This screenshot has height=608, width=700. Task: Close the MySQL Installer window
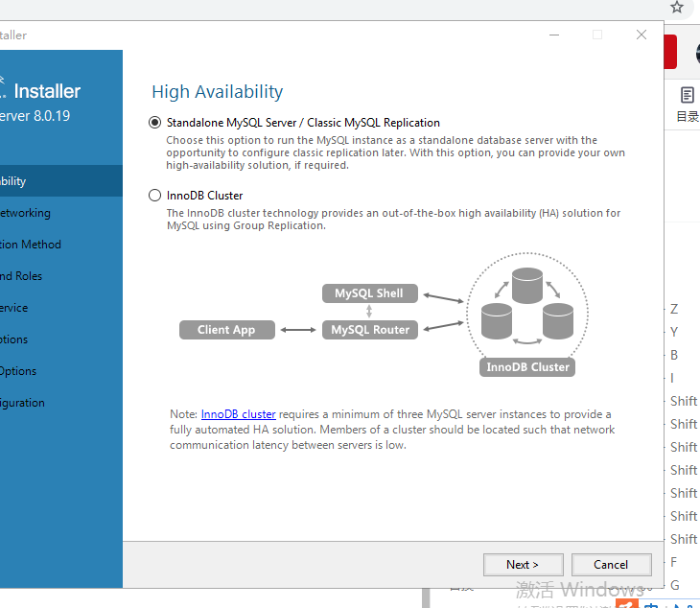coord(642,35)
